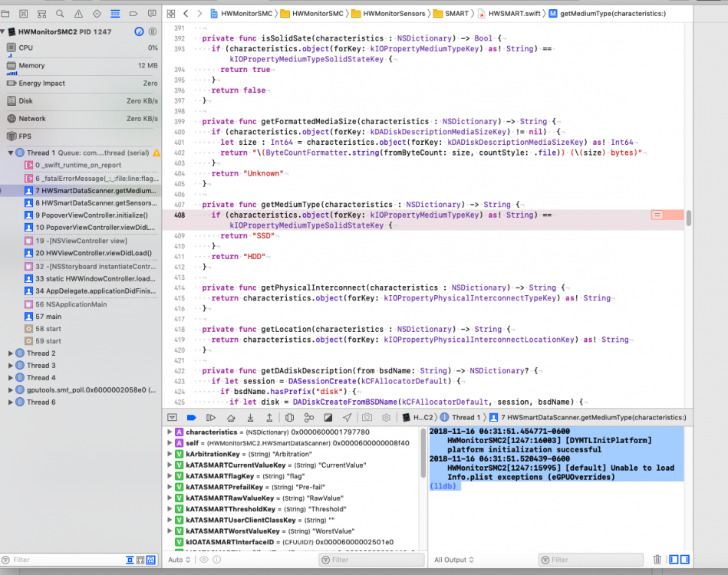Click HWMonitorSensors folder in jump bar
This screenshot has width=728, height=575.
[389, 14]
